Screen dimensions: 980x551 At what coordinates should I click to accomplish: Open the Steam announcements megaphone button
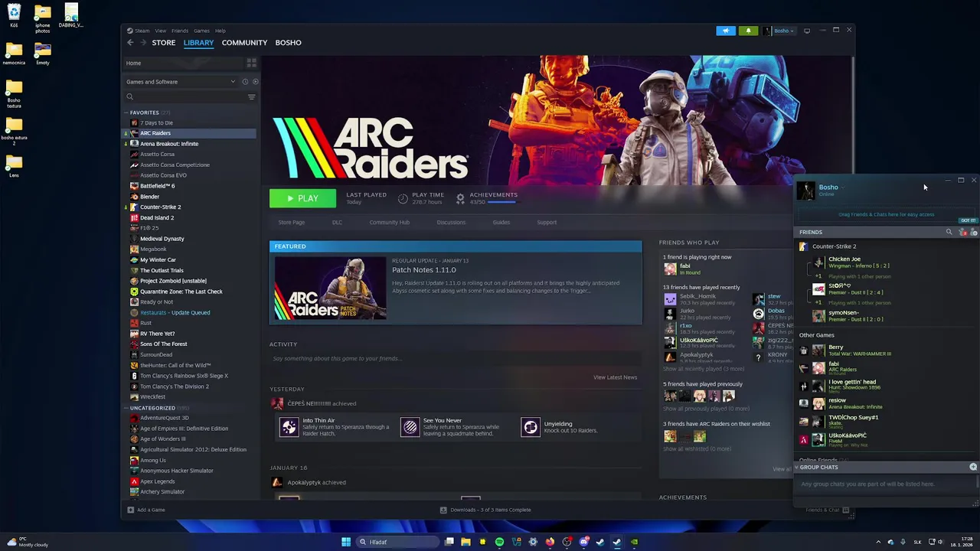[x=726, y=31]
